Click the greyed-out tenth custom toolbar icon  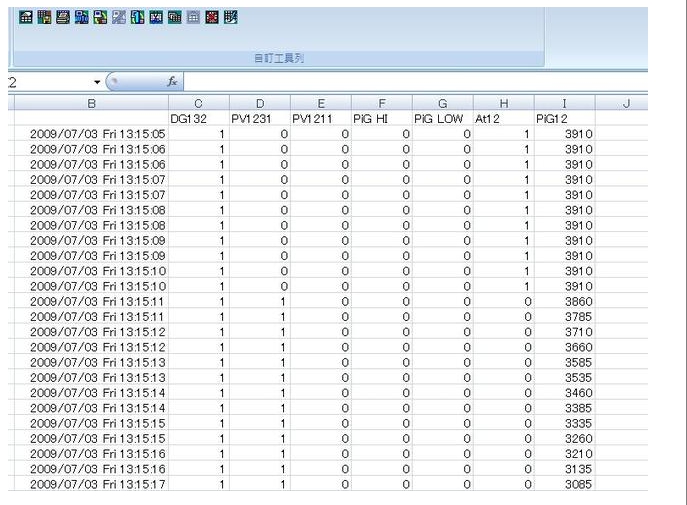193,18
